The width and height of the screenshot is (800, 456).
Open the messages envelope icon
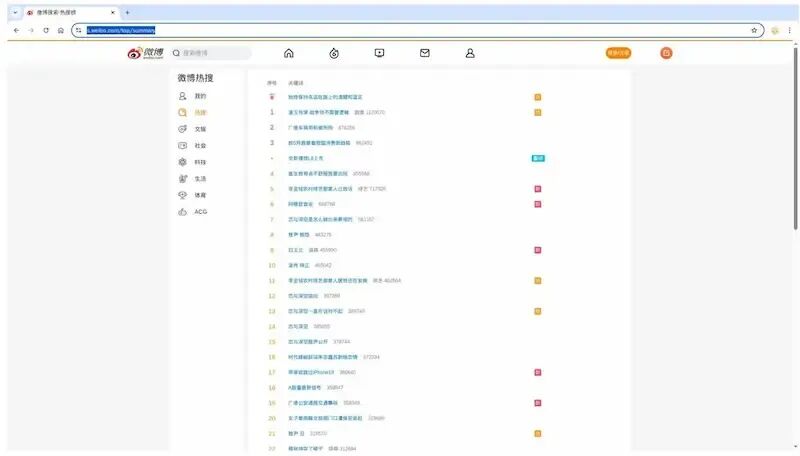coord(424,53)
